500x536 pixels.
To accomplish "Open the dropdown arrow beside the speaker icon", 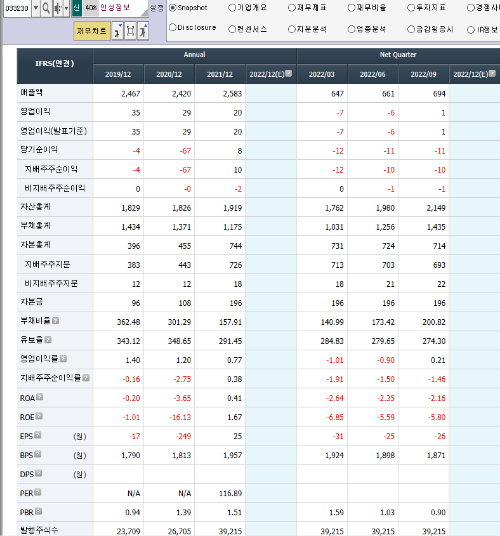I will 66,8.
